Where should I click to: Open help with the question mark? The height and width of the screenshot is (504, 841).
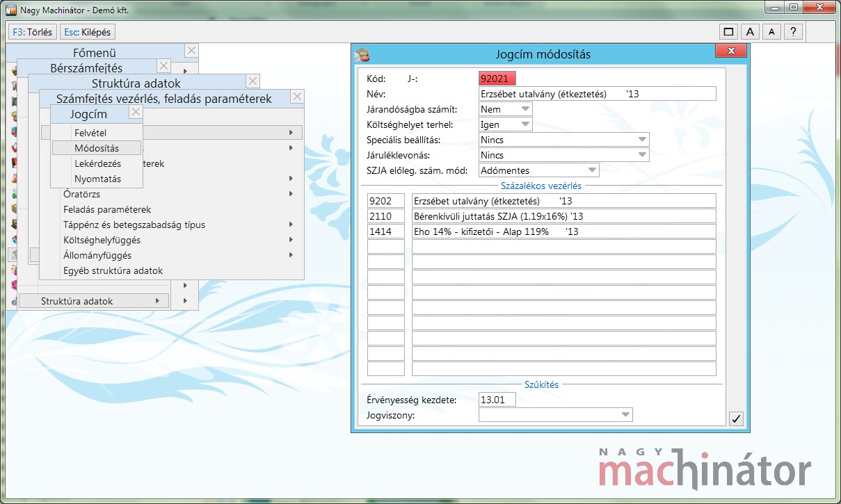pos(794,31)
